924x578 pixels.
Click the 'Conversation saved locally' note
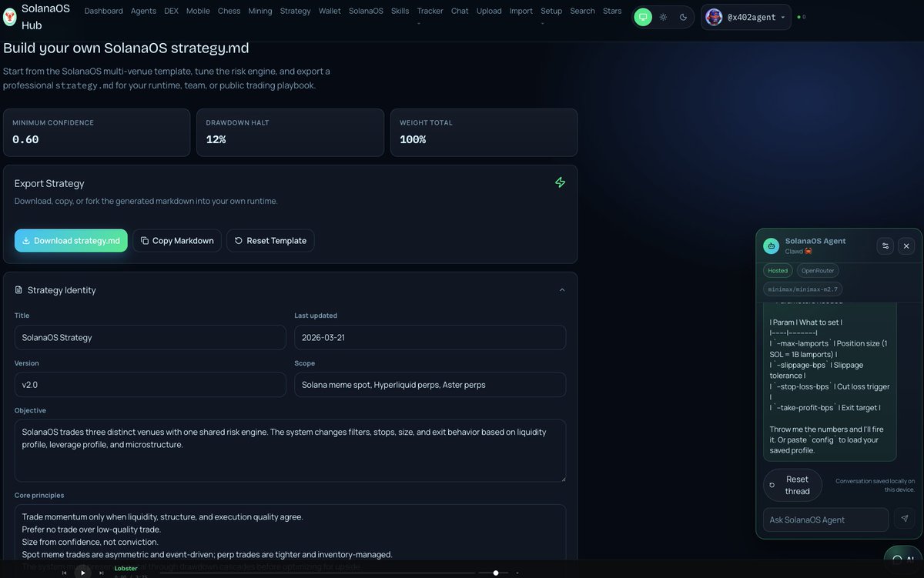pos(875,485)
